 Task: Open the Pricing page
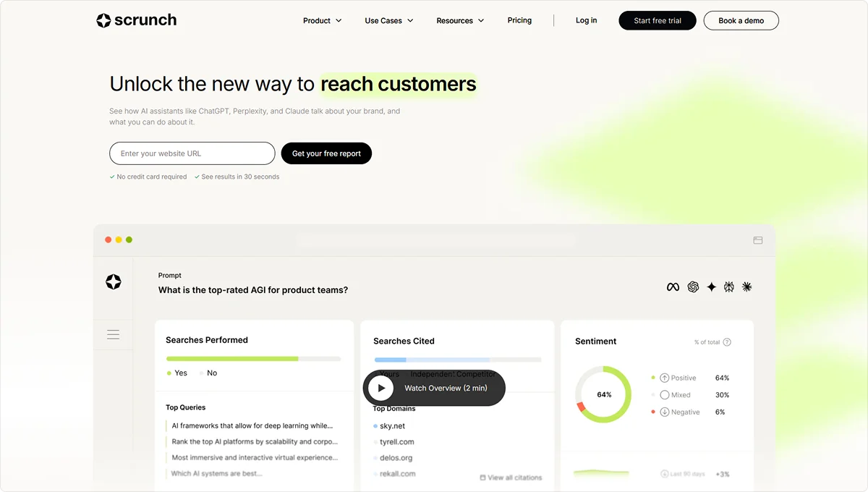[519, 20]
